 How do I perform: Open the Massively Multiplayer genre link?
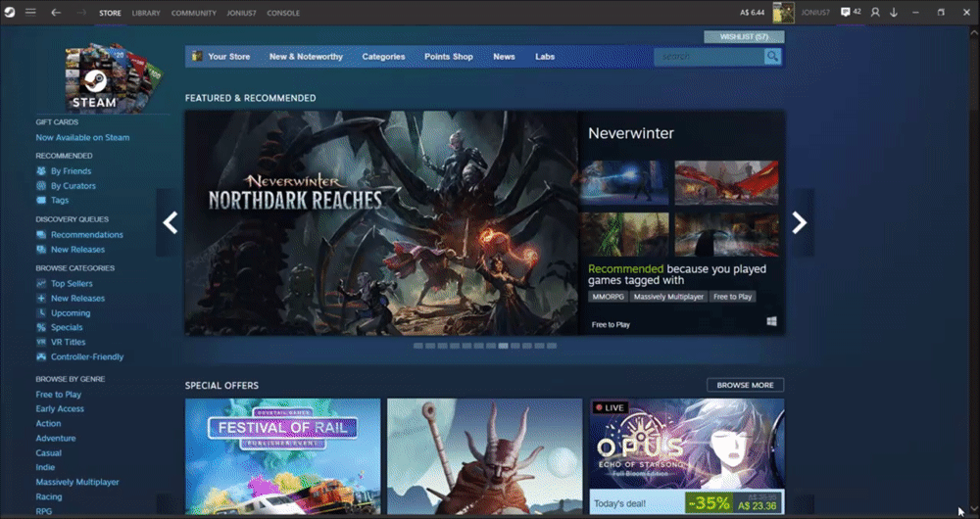point(76,482)
